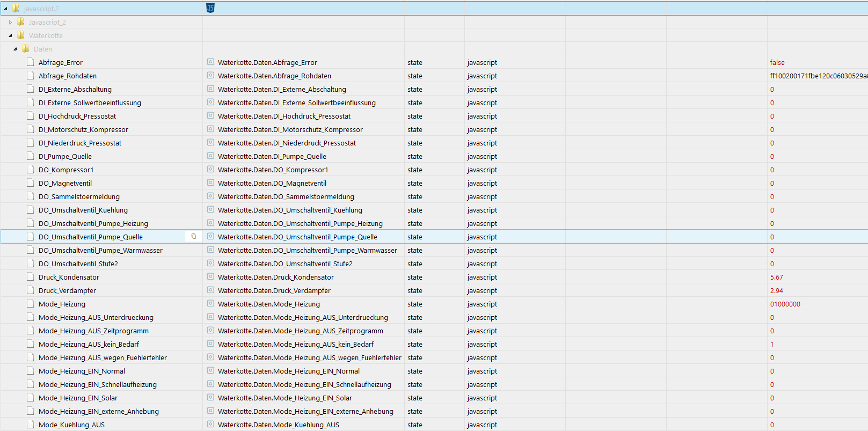Screen dimensions: 868x431
Task: Select the javascript.2 root item
Action: (x=41, y=9)
